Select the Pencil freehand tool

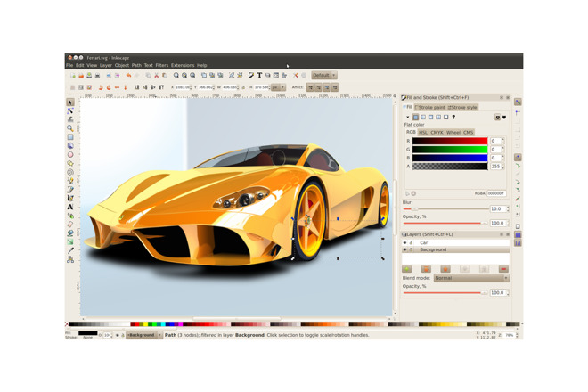[x=70, y=181]
